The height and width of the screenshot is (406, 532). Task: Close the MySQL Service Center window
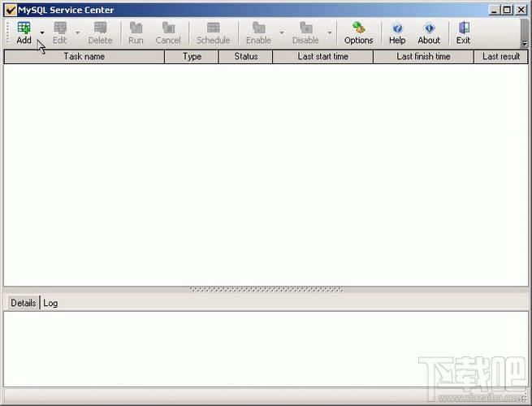(521, 10)
